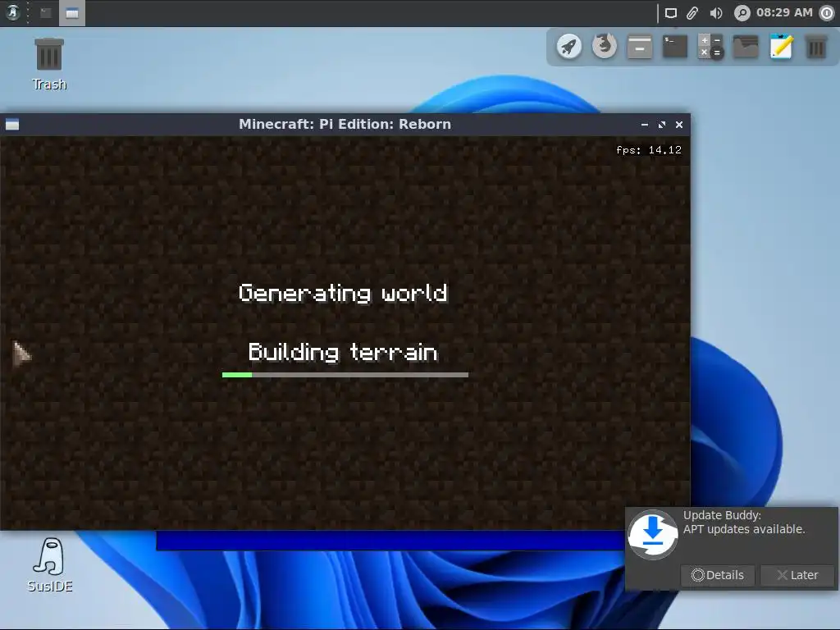Screen dimensions: 840x630
Task: Click the Minecraft: Pi Edition: Reborn title
Action: 345,125
